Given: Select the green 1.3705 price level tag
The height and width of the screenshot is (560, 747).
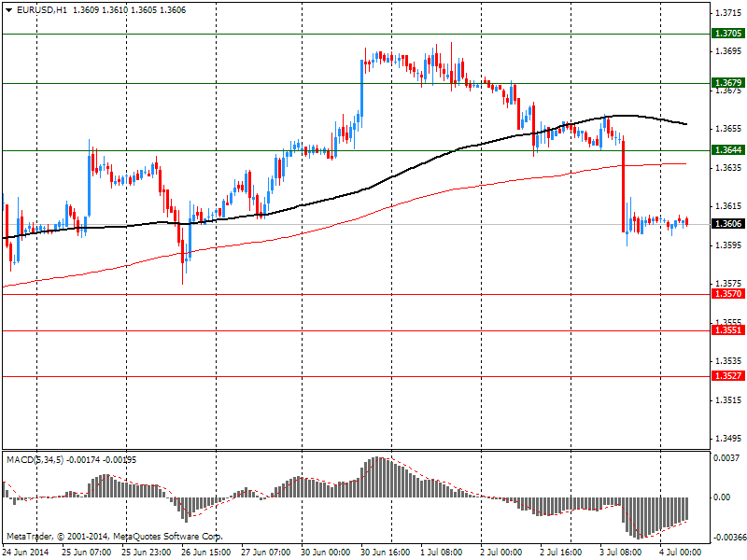Looking at the screenshot, I should [x=727, y=34].
